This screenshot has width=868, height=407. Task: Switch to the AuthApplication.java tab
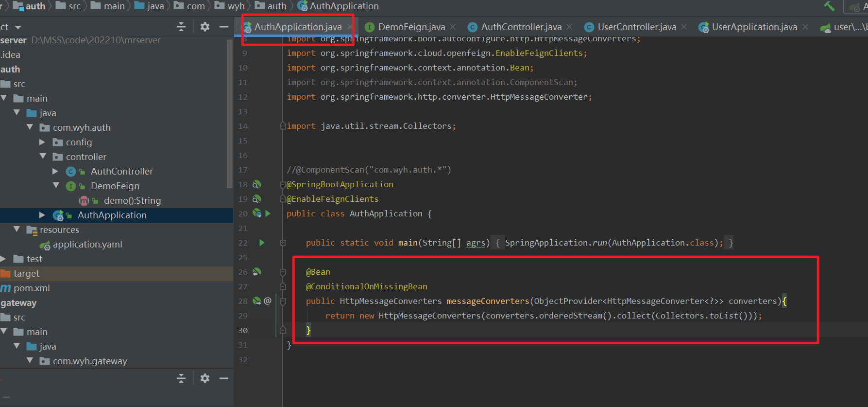(x=298, y=27)
